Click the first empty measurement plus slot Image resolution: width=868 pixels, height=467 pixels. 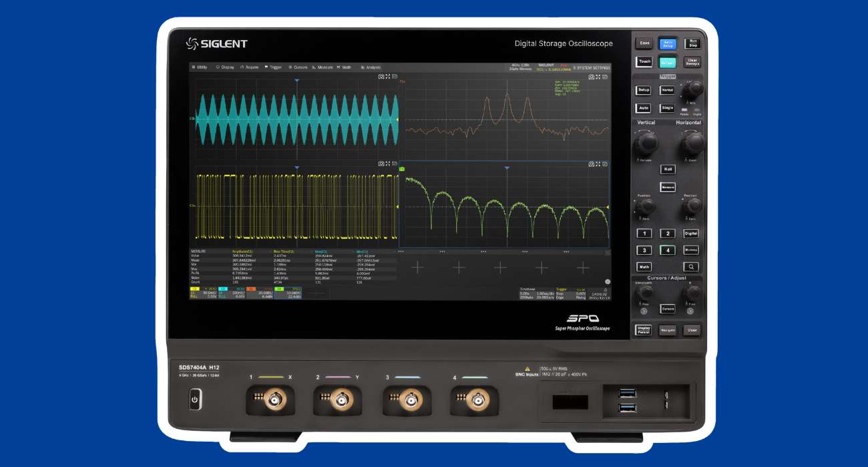[417, 268]
